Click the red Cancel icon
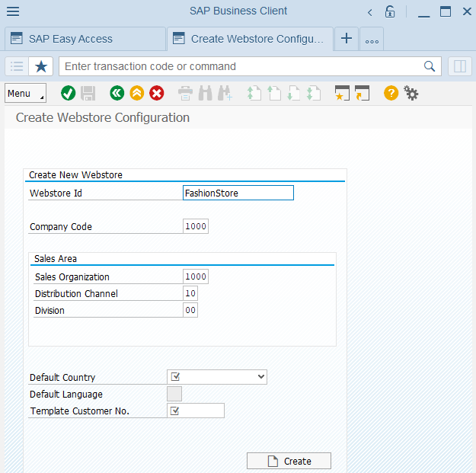 tap(157, 93)
